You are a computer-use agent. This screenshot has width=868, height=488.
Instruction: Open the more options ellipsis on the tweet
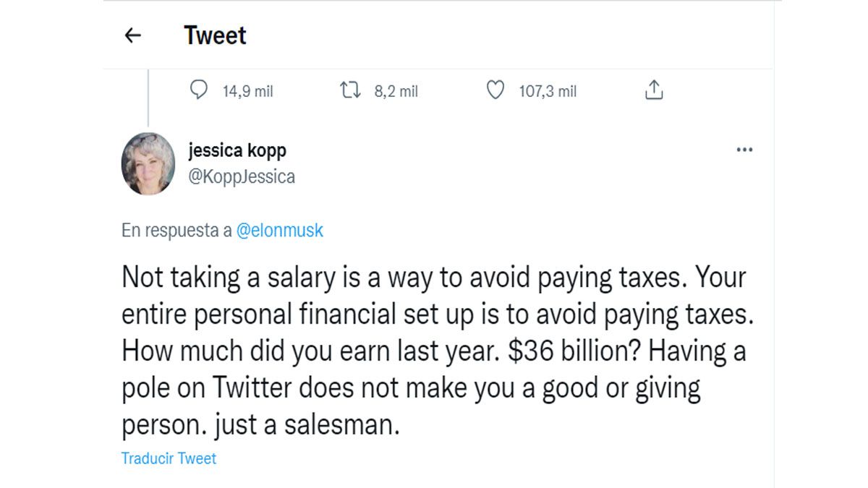745,149
